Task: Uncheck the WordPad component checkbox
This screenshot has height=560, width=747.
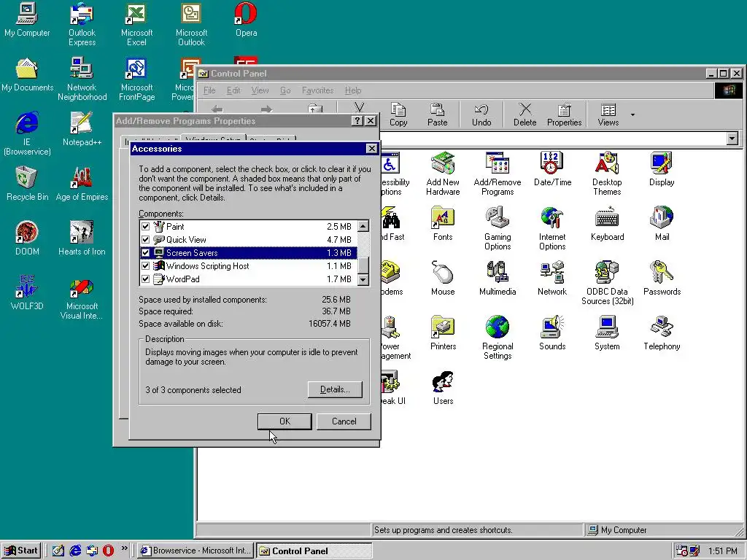Action: (x=146, y=279)
